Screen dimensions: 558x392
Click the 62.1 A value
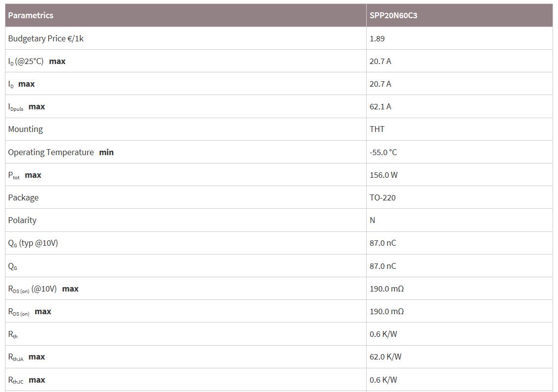380,107
